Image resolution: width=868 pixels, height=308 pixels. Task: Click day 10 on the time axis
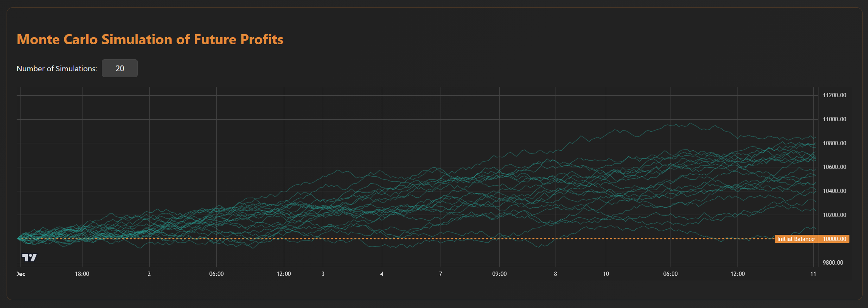coord(606,274)
